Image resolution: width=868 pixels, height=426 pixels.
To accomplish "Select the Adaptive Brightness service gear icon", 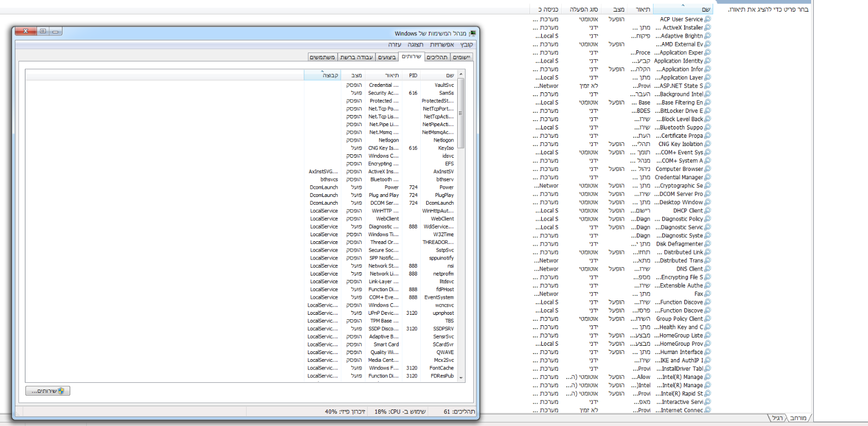I will 708,35.
